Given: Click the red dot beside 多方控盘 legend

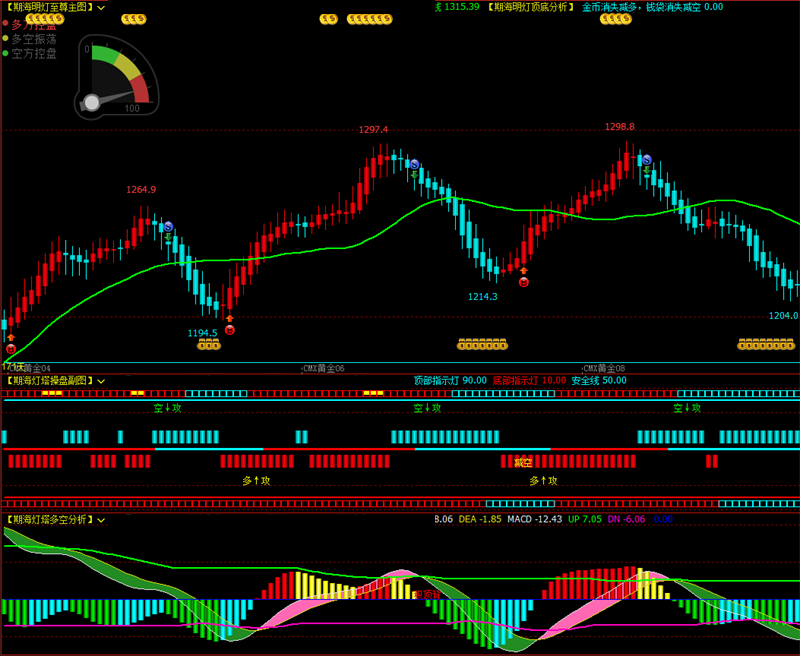Looking at the screenshot, I should tap(6, 23).
